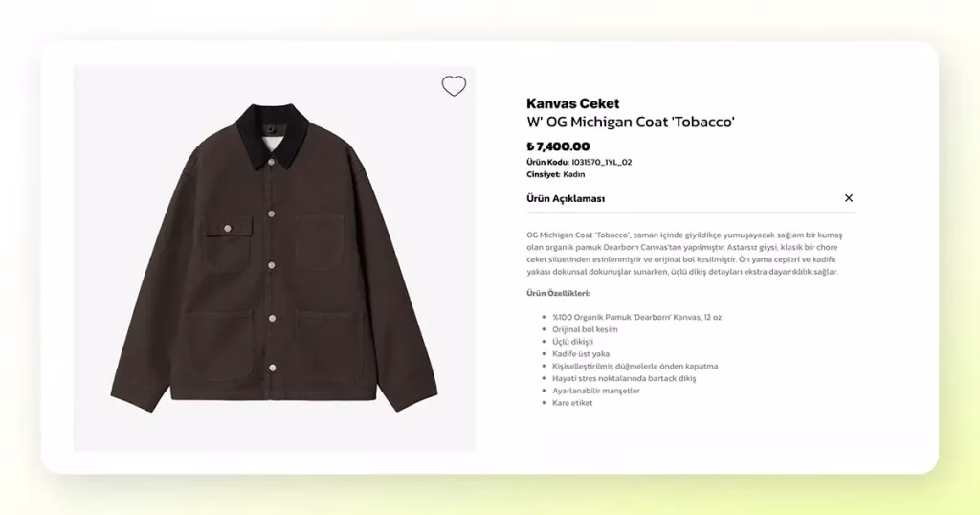This screenshot has height=515, width=980.
Task: Select the Kişiselleştirilmiş düğmelerle önden kapatma bullet
Action: (x=635, y=367)
